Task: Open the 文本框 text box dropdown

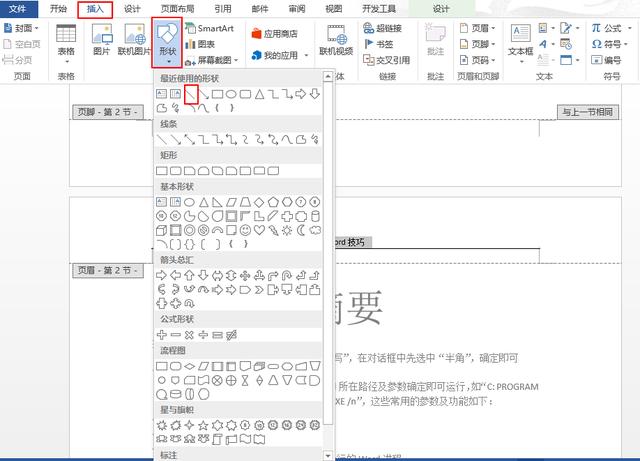Action: pyautogui.click(x=520, y=44)
